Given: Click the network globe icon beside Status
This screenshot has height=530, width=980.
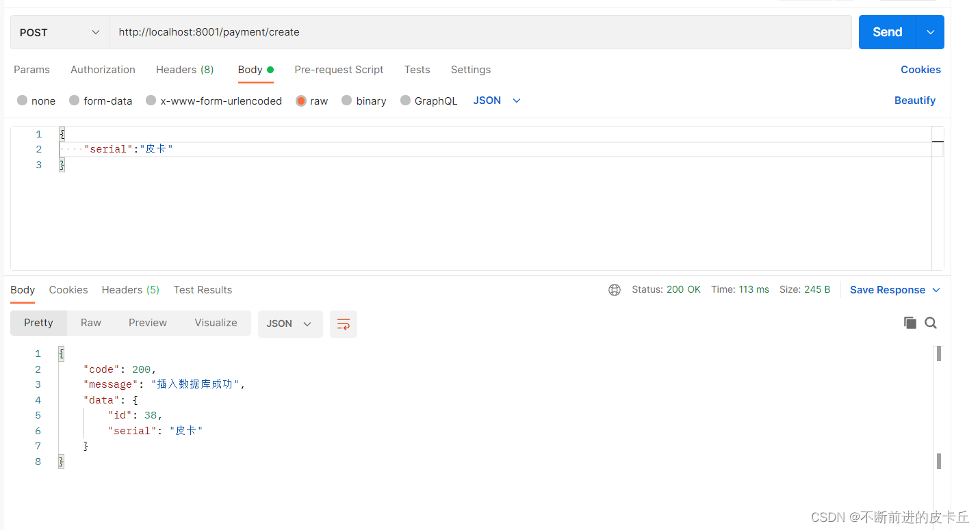Looking at the screenshot, I should point(615,290).
